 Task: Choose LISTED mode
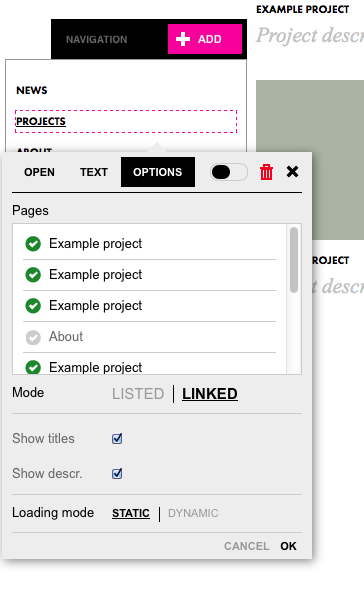pos(138,394)
